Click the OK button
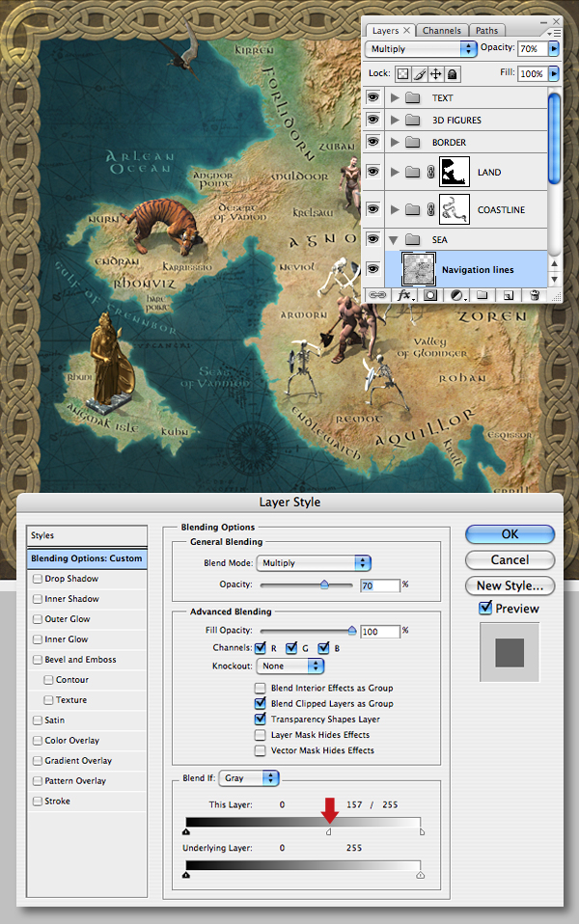The width and height of the screenshot is (579, 924). 510,534
